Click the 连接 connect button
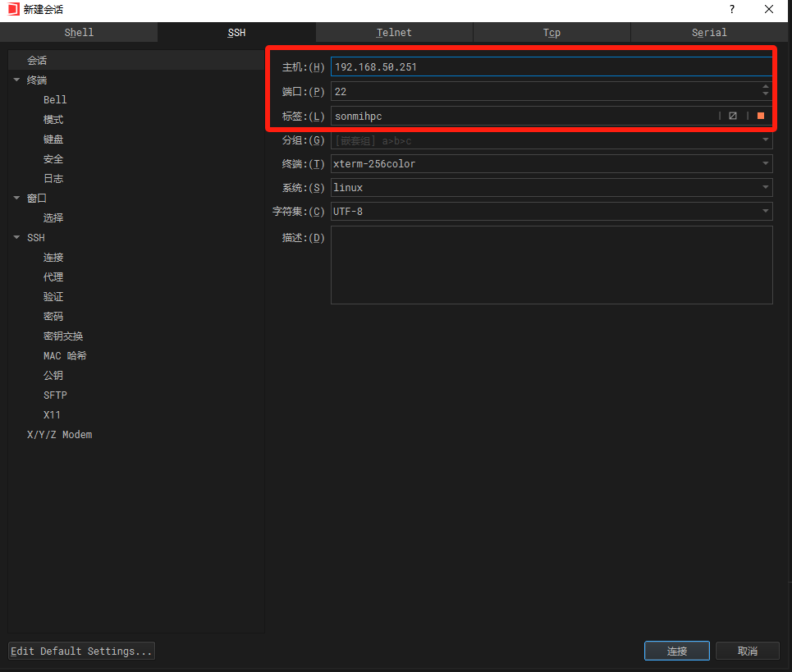 click(677, 651)
